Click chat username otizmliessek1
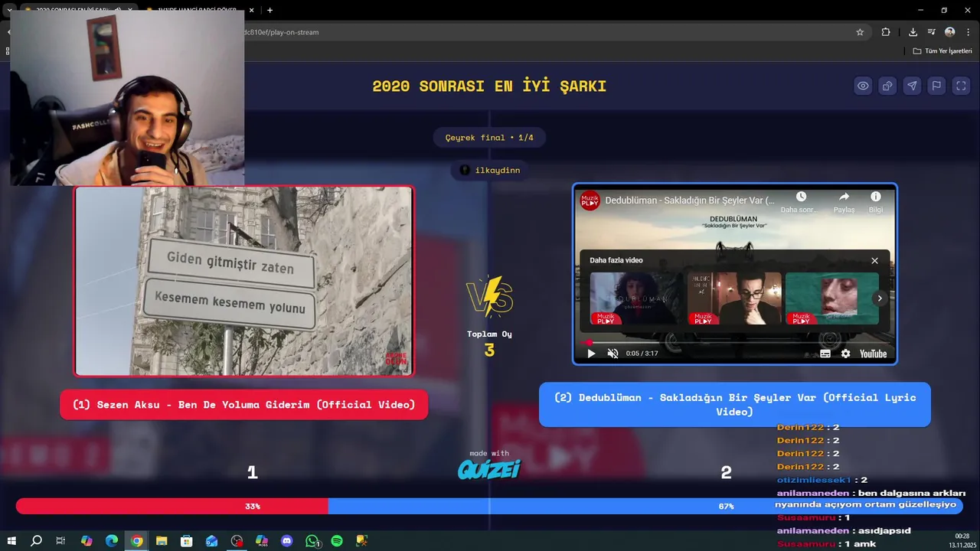 pyautogui.click(x=814, y=480)
